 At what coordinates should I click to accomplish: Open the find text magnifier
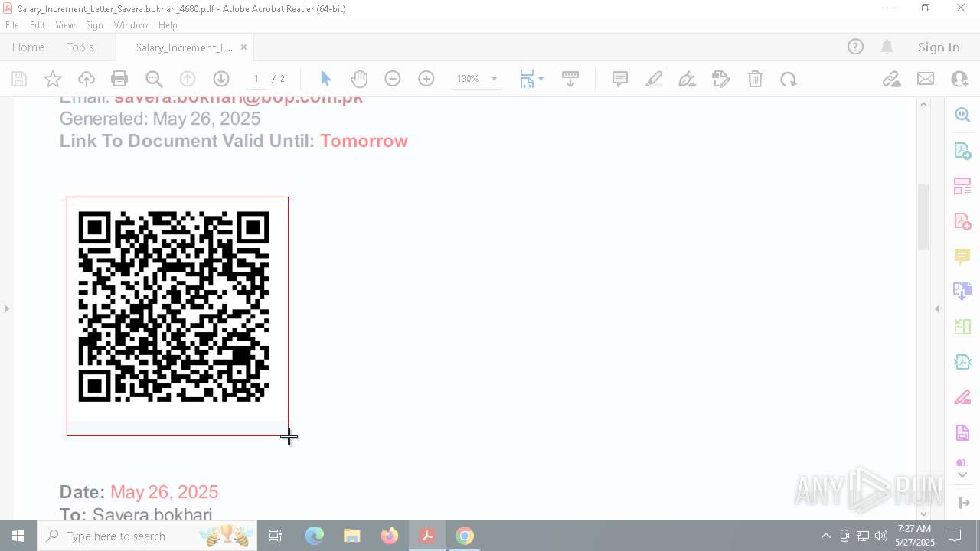coord(154,79)
